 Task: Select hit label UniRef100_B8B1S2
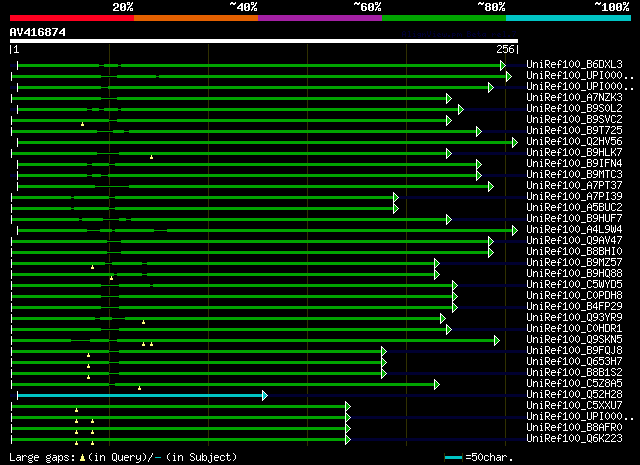coord(574,373)
